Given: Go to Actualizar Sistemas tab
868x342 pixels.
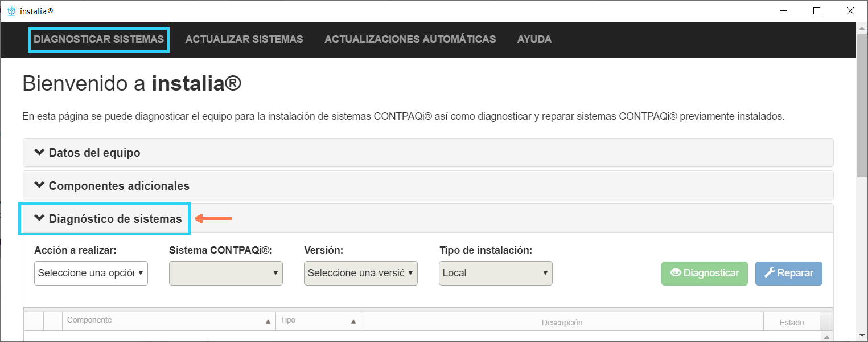Looking at the screenshot, I should click(x=244, y=39).
